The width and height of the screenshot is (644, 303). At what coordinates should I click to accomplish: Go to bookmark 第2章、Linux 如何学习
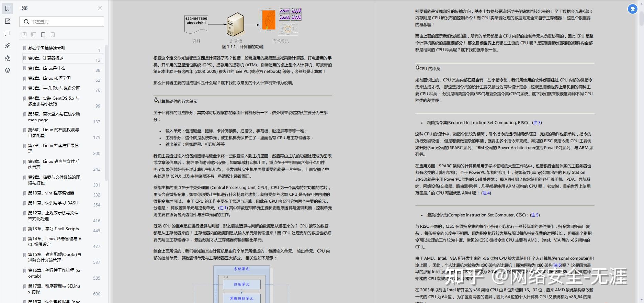[49, 78]
